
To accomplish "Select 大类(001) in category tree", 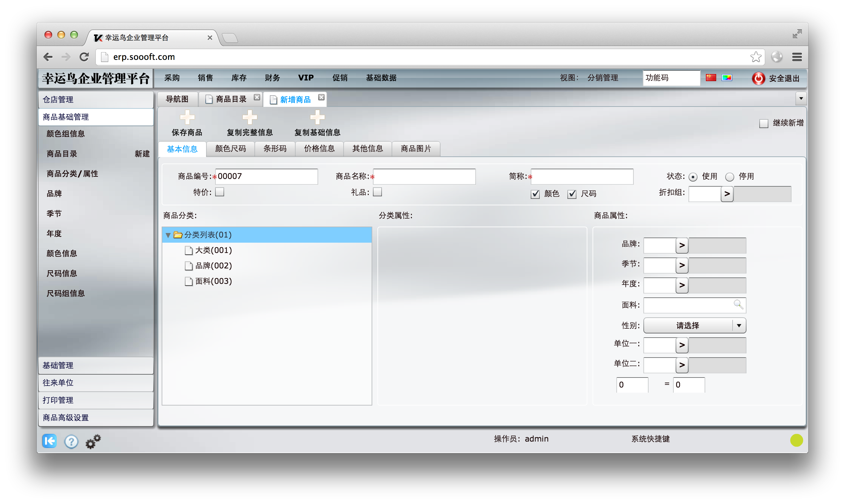I will [214, 250].
